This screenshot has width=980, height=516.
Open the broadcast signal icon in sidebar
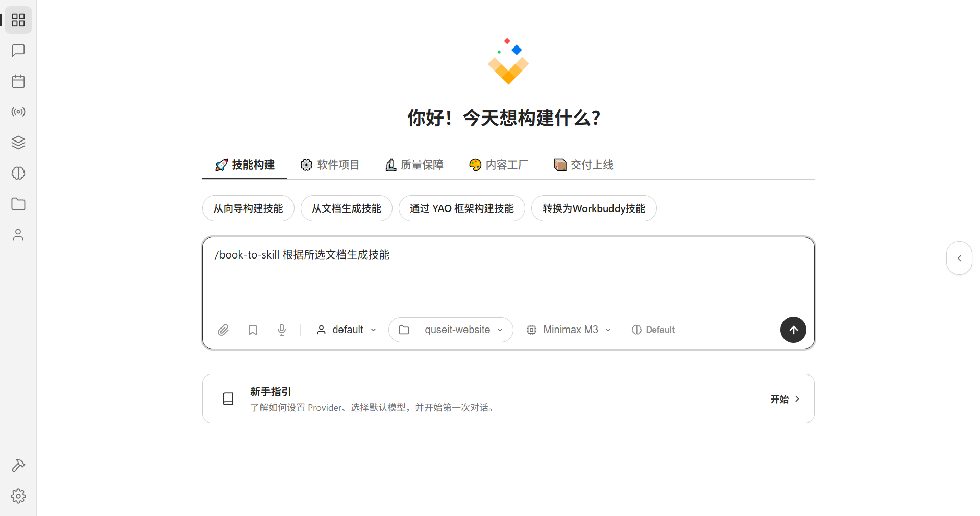tap(18, 112)
